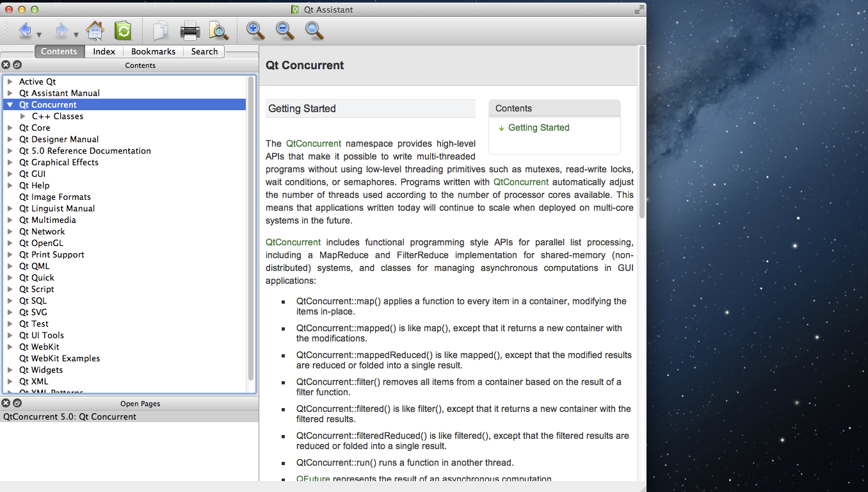Open the Back history dropdown arrow
The height and width of the screenshot is (492, 868).
pyautogui.click(x=39, y=35)
